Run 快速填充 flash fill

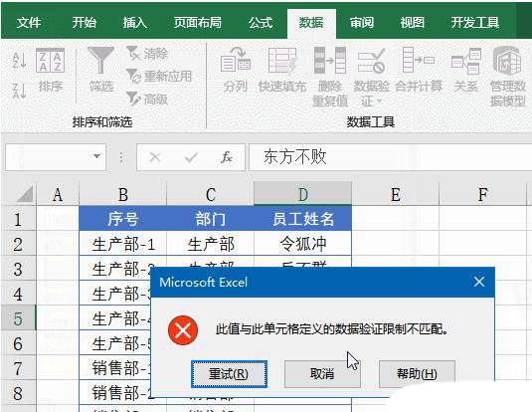tap(282, 71)
